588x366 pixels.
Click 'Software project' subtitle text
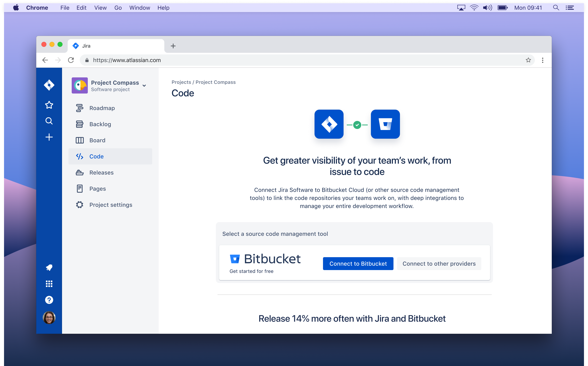coord(110,89)
